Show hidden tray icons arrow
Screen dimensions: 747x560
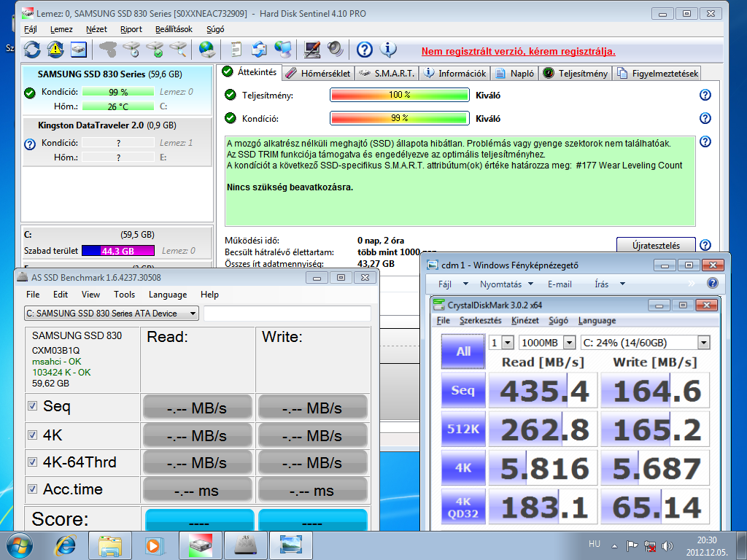tap(614, 546)
